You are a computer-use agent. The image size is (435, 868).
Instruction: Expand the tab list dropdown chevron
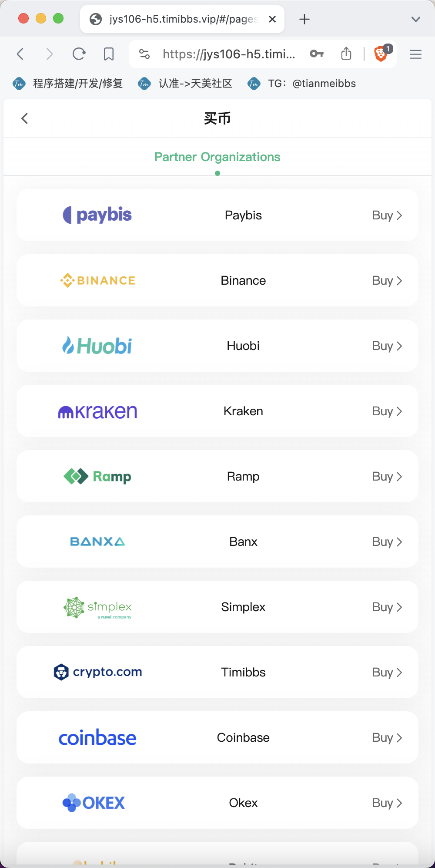pos(416,19)
